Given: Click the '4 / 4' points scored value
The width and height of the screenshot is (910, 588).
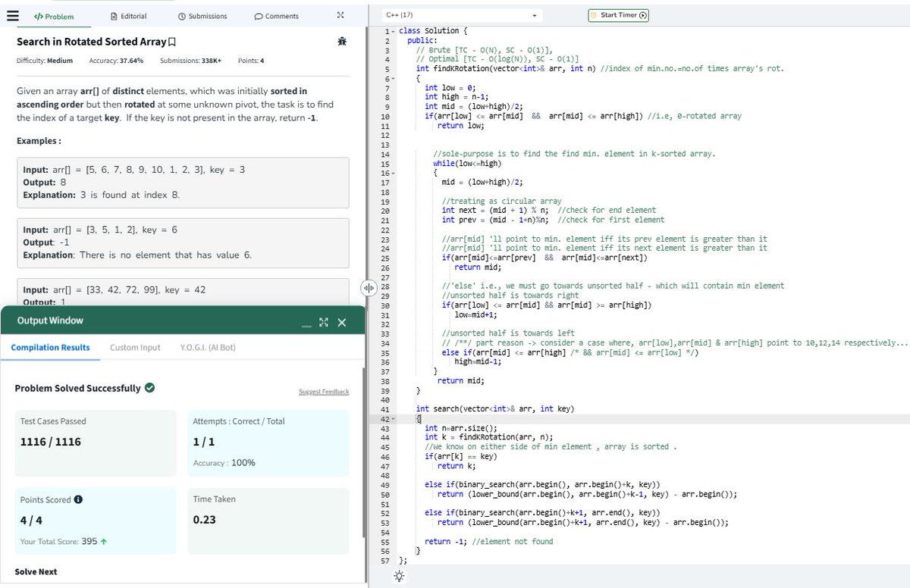Looking at the screenshot, I should 31,521.
